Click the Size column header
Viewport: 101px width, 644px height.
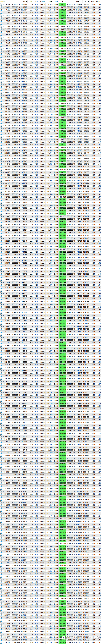(x=36, y=1)
